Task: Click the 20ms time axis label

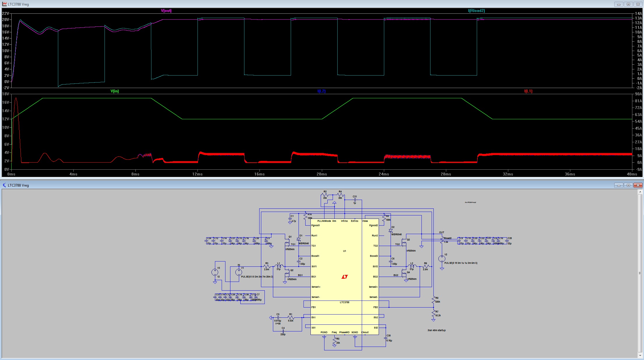Action: coord(322,174)
